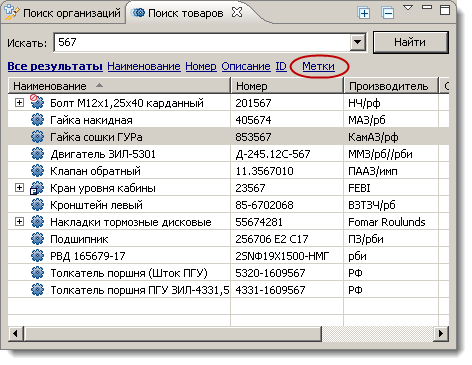Click gear icon of Толкатель поршня (Шток ПГУ)

(37, 272)
